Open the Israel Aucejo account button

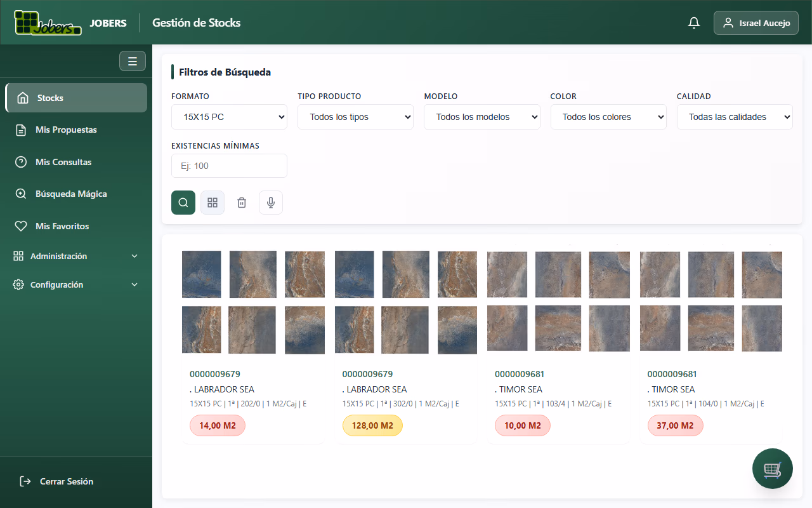[x=756, y=22]
